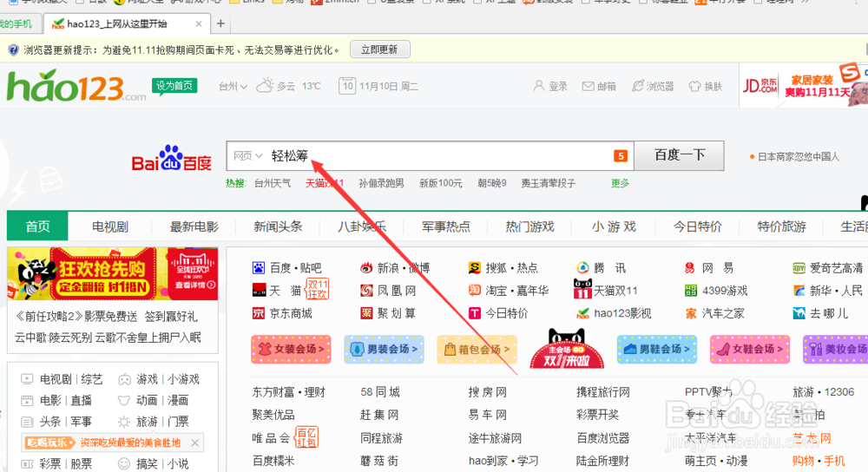Image resolution: width=868 pixels, height=472 pixels.
Task: Open the NetEase 网易 icon
Action: pyautogui.click(x=690, y=268)
